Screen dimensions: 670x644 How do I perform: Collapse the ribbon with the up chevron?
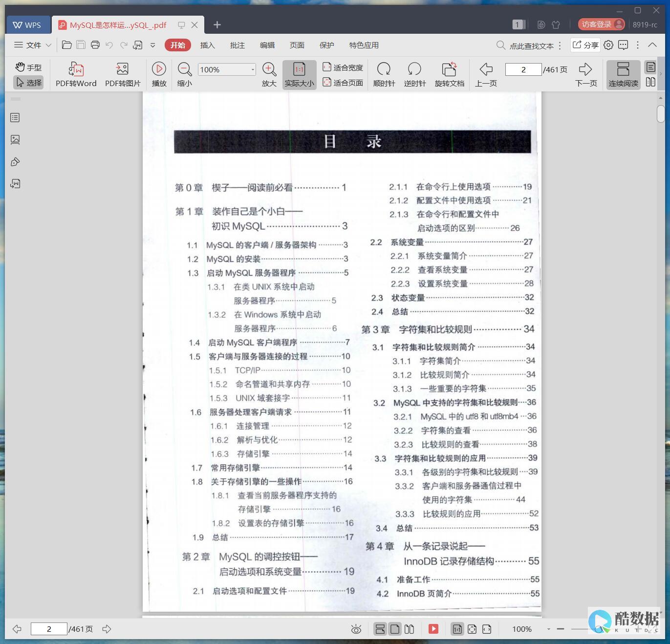tap(652, 44)
